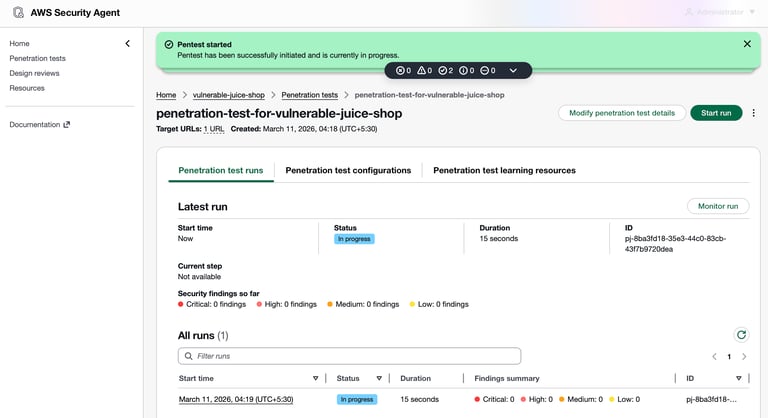Click the info count icon in pill

[467, 71]
